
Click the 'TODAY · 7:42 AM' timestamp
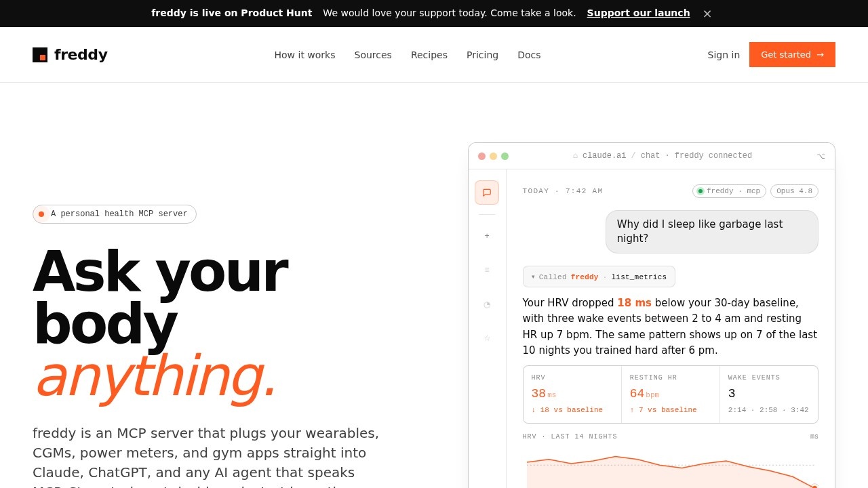click(x=562, y=191)
